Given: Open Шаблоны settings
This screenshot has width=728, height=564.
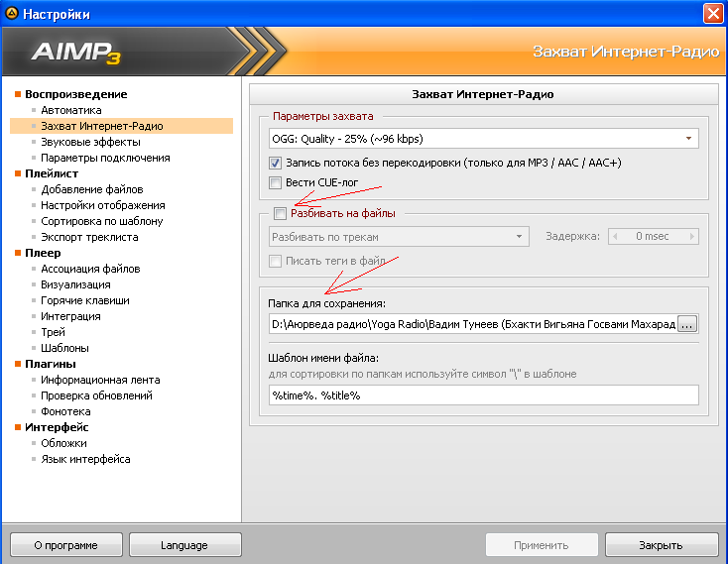Looking at the screenshot, I should point(64,348).
